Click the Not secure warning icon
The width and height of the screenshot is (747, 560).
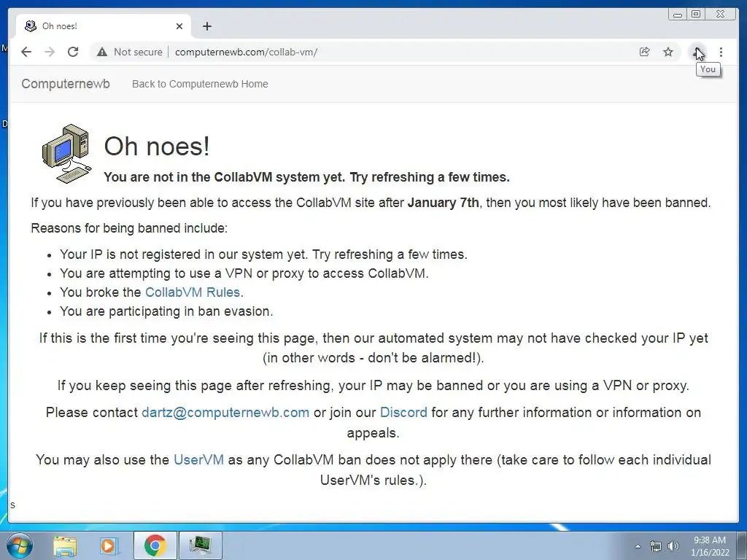pyautogui.click(x=102, y=52)
